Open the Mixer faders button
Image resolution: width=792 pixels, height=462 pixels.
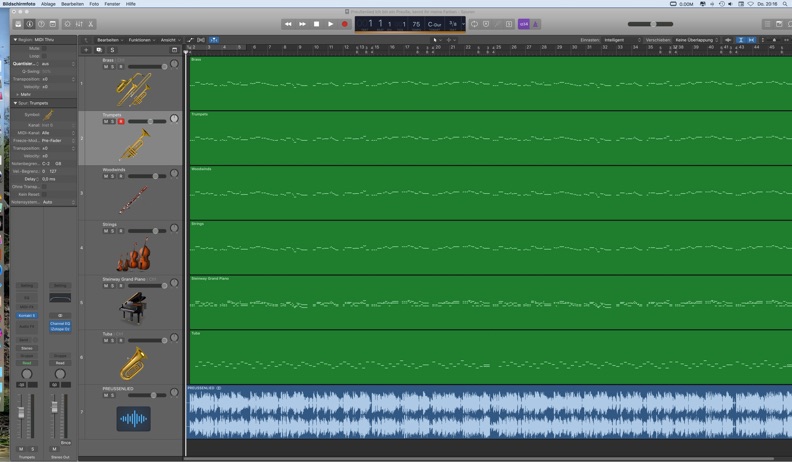pyautogui.click(x=79, y=24)
